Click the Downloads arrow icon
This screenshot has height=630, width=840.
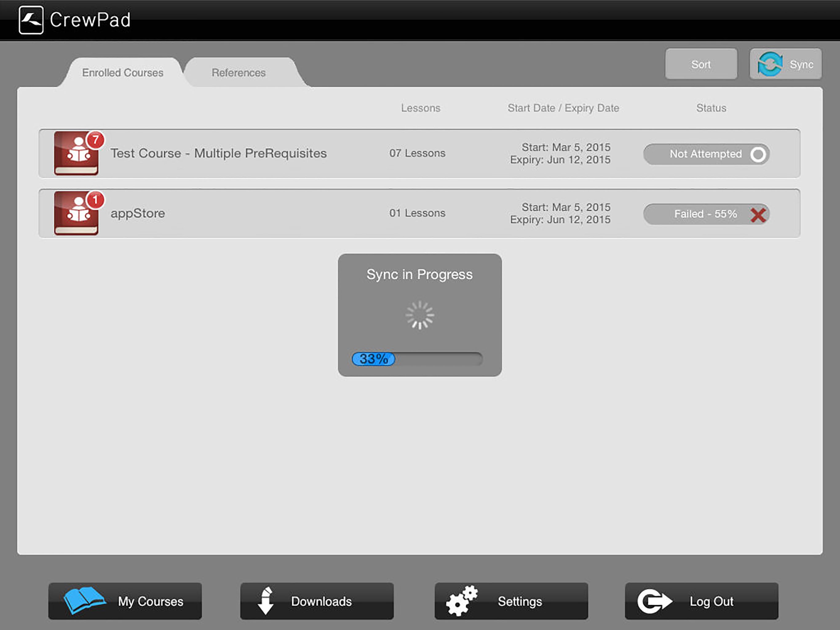pyautogui.click(x=266, y=601)
